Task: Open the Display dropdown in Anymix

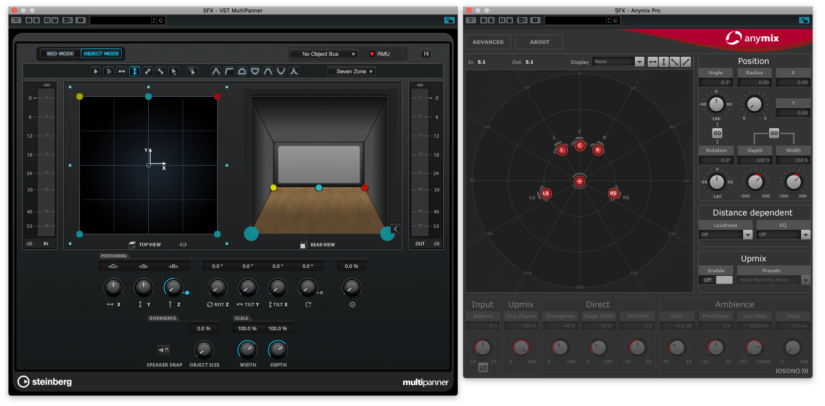Action: pyautogui.click(x=617, y=62)
